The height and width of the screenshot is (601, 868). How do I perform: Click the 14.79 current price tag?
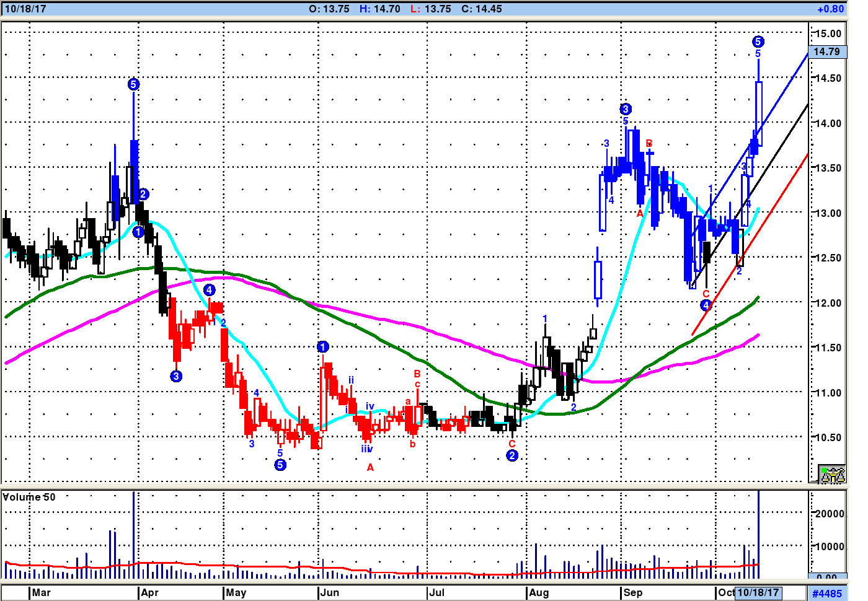pyautogui.click(x=826, y=51)
